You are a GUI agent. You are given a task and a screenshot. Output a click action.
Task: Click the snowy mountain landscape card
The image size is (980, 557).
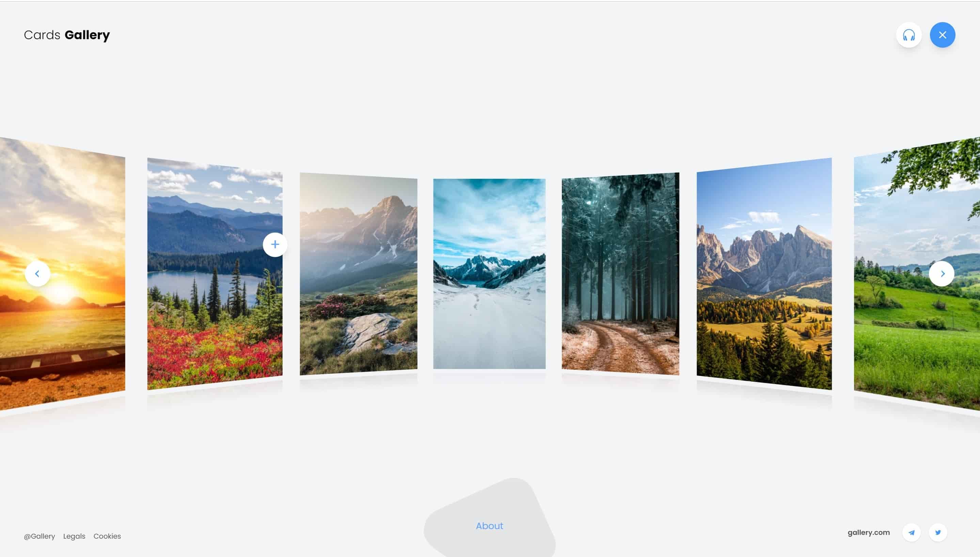(x=489, y=272)
